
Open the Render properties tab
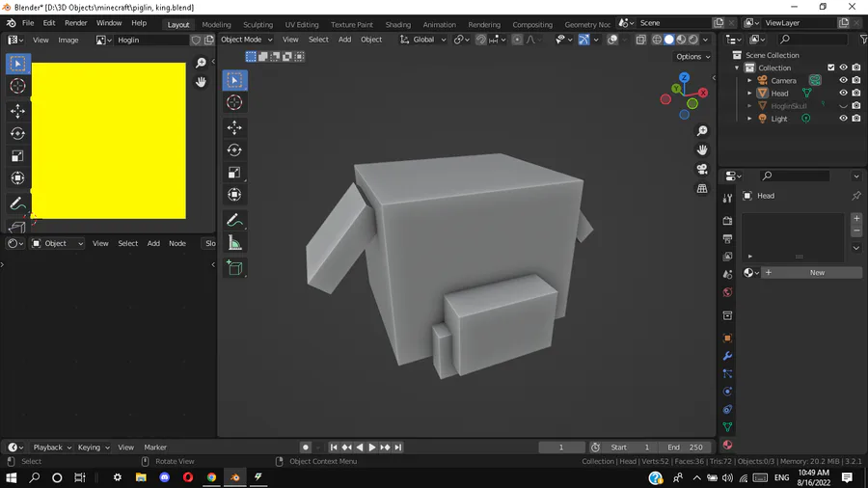[x=727, y=221]
